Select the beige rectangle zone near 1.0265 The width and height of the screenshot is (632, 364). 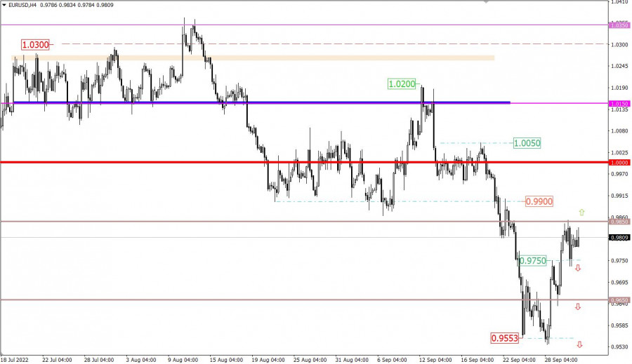(253, 58)
